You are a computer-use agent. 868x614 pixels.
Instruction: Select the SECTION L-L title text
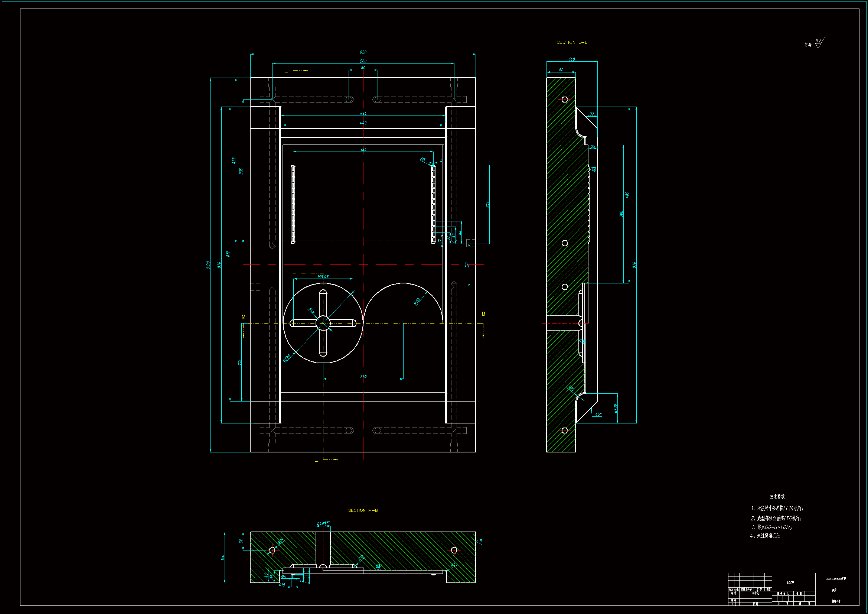[x=571, y=42]
